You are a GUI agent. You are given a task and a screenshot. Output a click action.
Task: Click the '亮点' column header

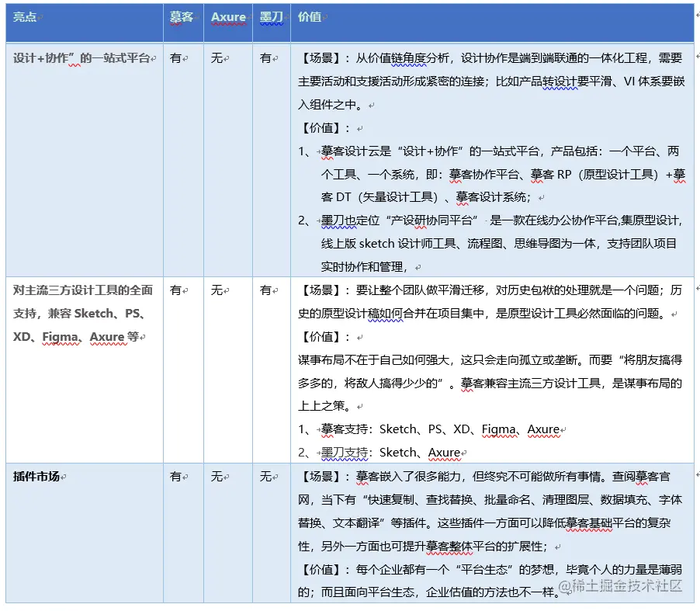(x=25, y=17)
